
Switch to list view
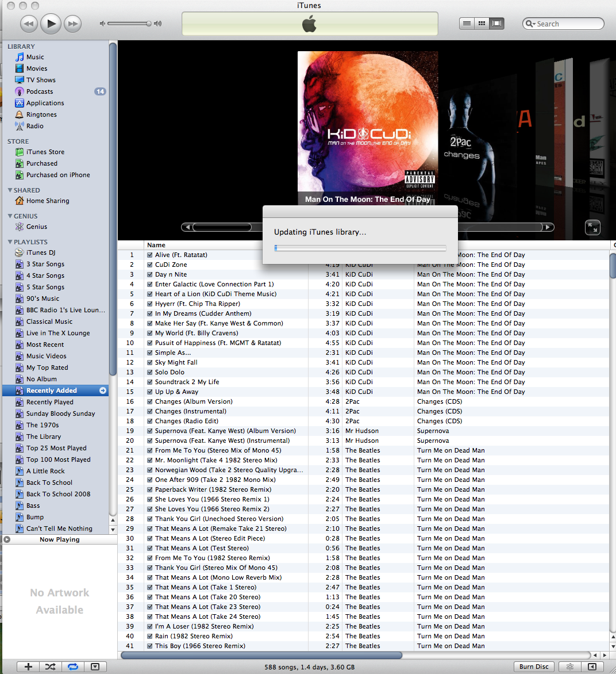(x=467, y=24)
